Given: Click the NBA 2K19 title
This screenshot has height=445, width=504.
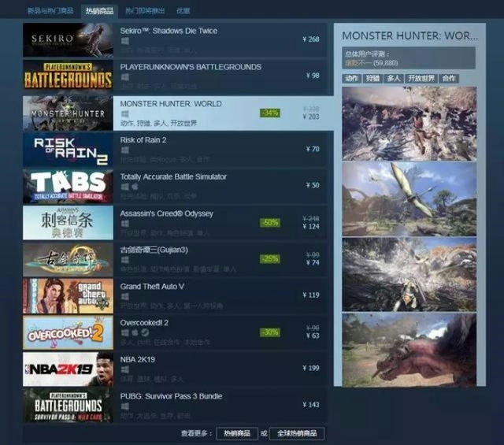Looking at the screenshot, I should coord(139,359).
